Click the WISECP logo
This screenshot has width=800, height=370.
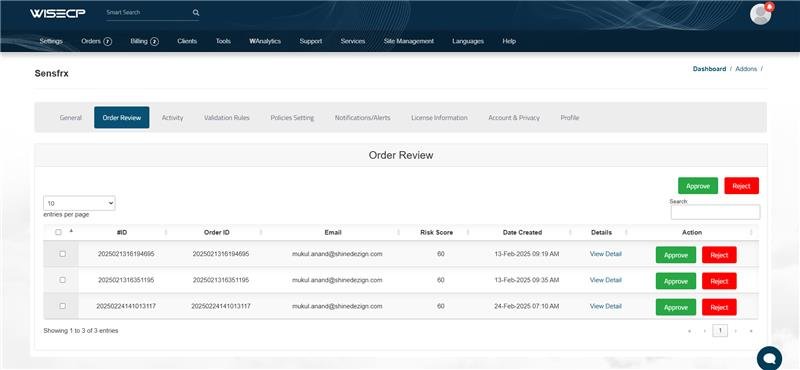tap(57, 13)
